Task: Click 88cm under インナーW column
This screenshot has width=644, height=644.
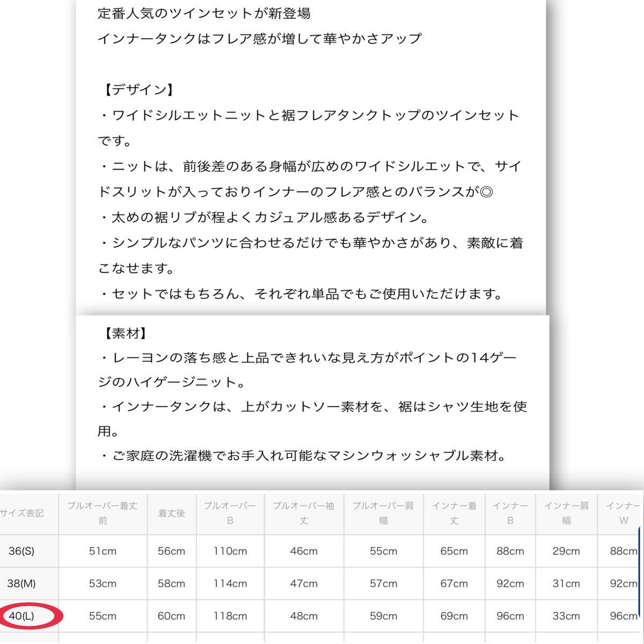Action: click(624, 551)
